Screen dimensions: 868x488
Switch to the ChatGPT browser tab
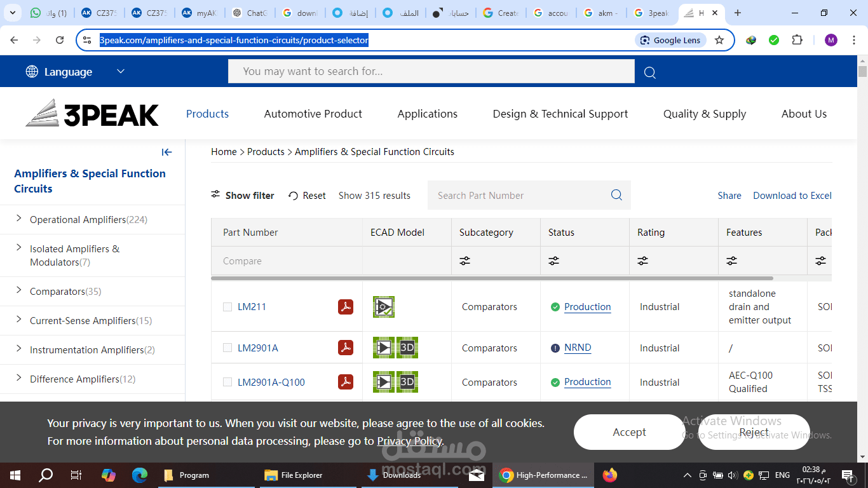[x=250, y=13]
